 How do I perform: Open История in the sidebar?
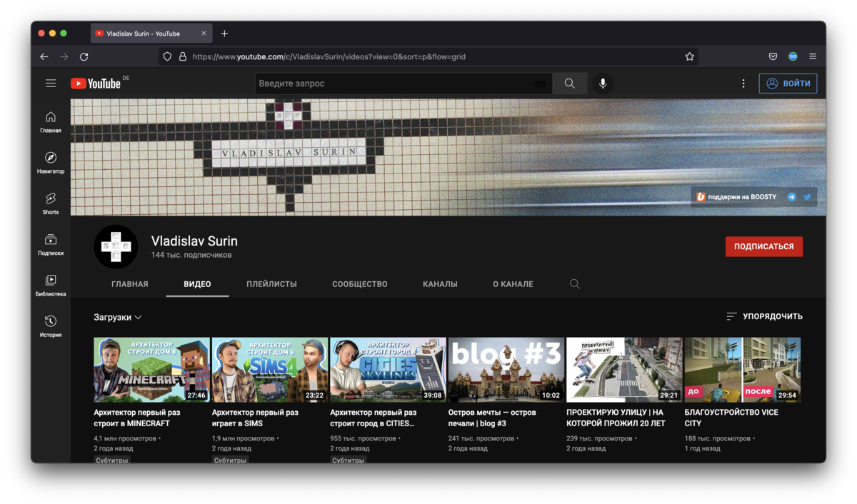pos(51,326)
